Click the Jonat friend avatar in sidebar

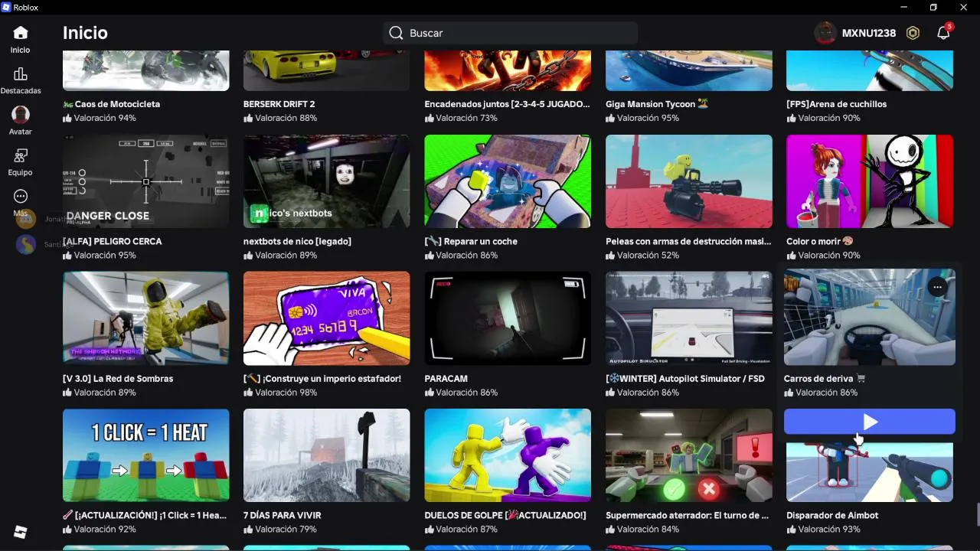26,219
